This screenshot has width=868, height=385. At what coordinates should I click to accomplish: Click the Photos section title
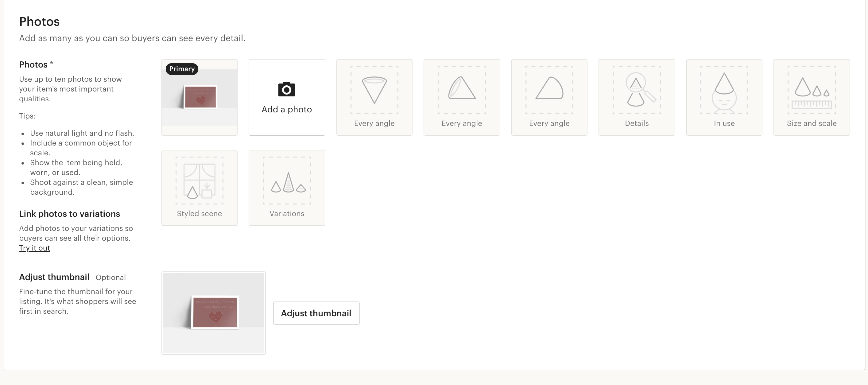click(x=39, y=21)
